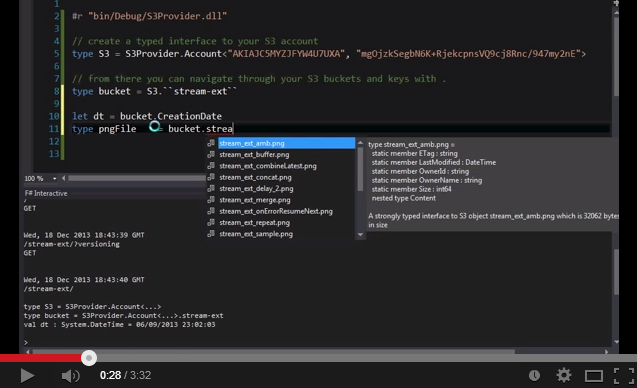637x388 pixels.
Task: Click on bucket.CreationDate in line 10
Action: (171, 116)
